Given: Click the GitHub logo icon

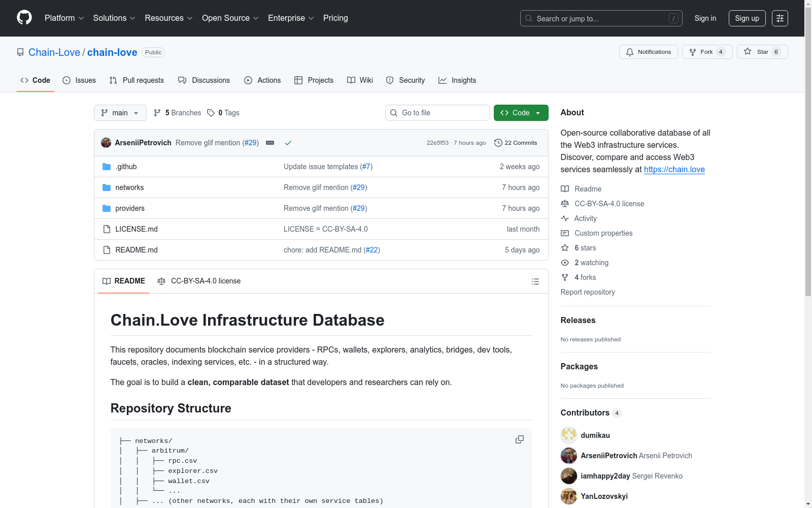Looking at the screenshot, I should [24, 18].
